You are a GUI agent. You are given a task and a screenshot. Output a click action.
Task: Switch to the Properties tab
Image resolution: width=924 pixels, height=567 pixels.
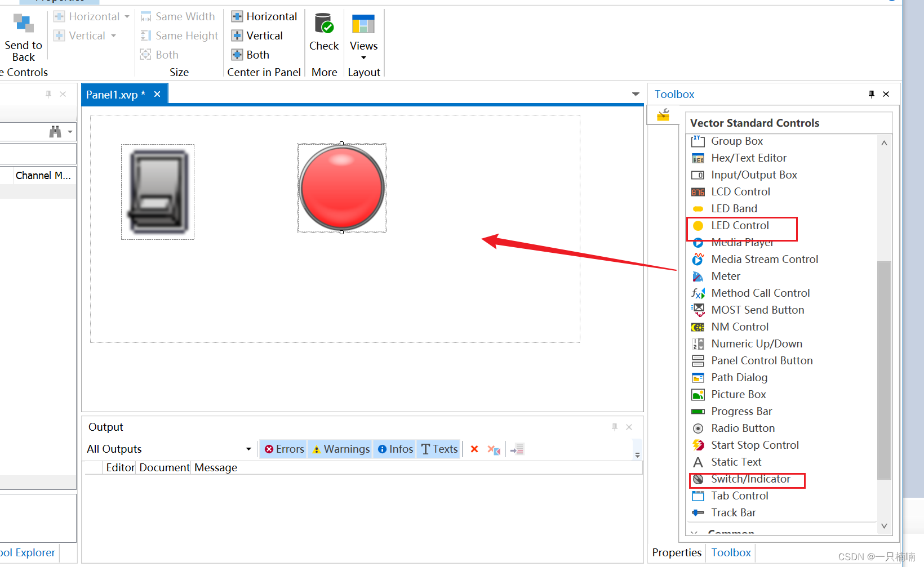(676, 552)
